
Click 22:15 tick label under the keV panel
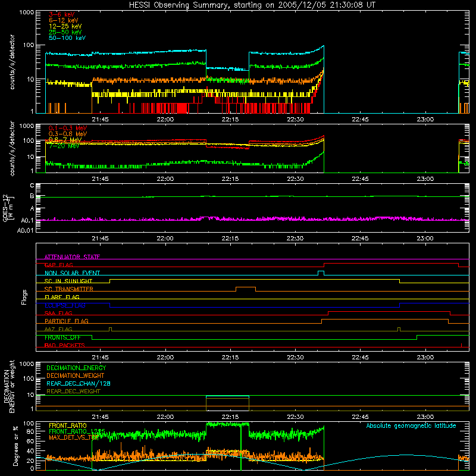pos(230,120)
